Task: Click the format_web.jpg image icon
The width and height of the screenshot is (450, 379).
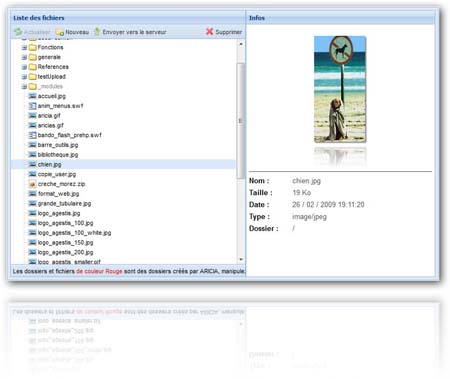Action: point(32,194)
